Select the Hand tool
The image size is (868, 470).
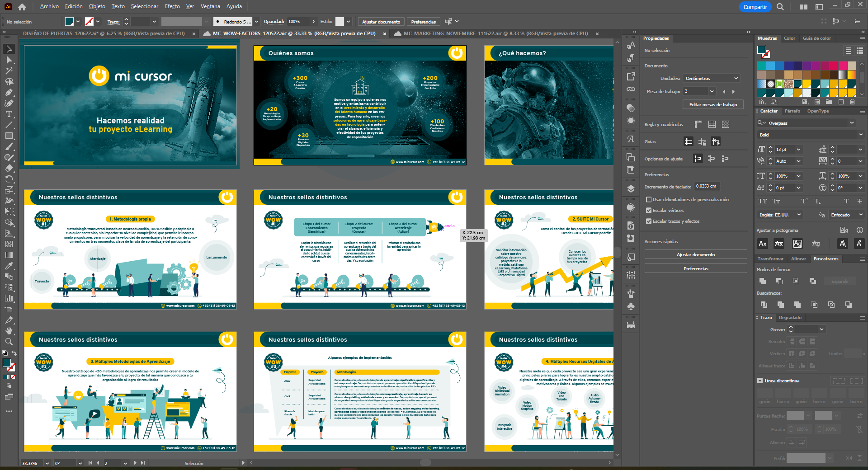pyautogui.click(x=9, y=331)
